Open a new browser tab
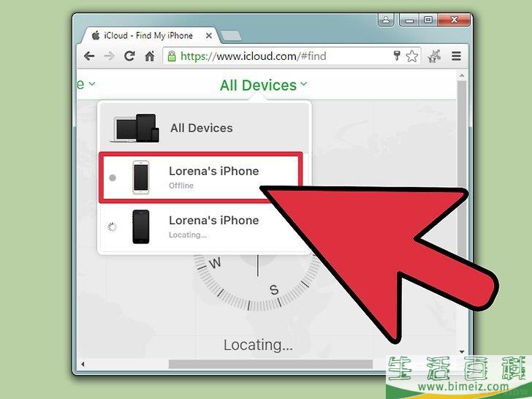The height and width of the screenshot is (399, 532). coord(231,36)
